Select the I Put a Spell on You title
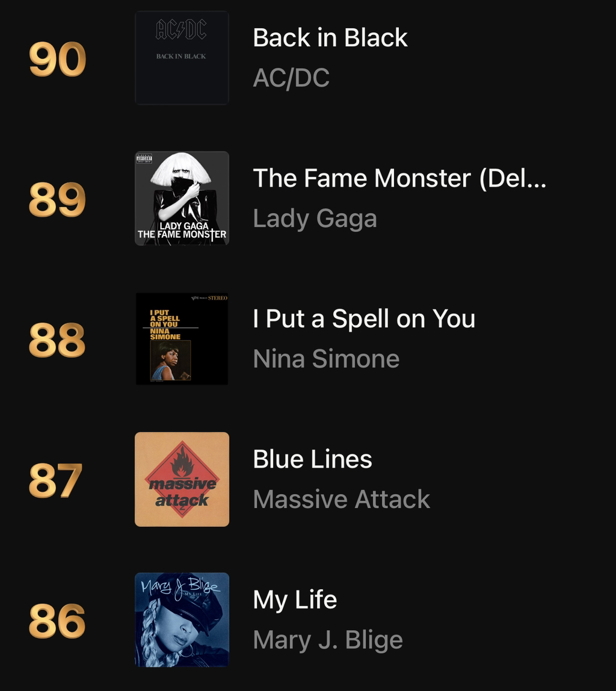Viewport: 616px width, 691px height. (x=364, y=318)
